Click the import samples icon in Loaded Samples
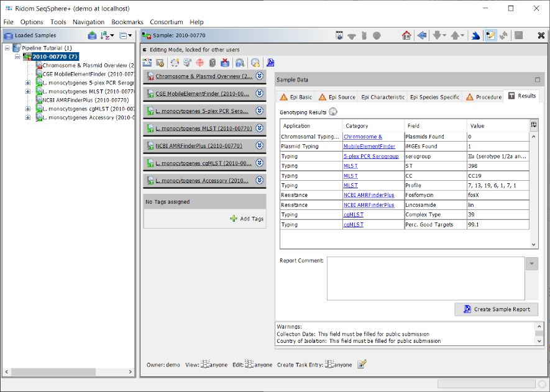The height and width of the screenshot is (392, 550). click(92, 35)
